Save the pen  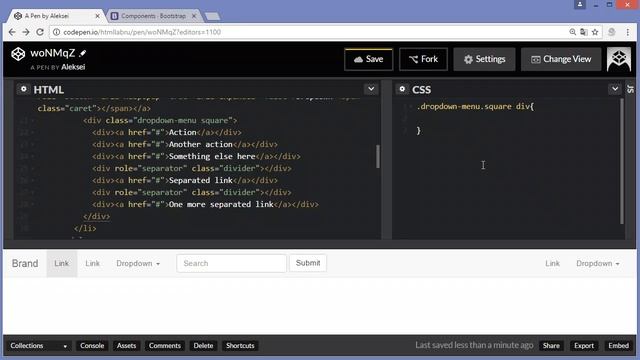click(369, 59)
